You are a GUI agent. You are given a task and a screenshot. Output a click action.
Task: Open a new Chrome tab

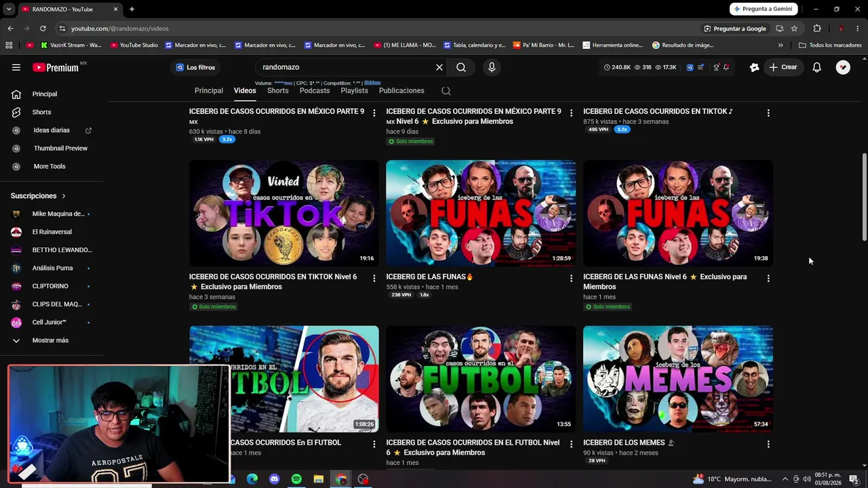pos(132,9)
